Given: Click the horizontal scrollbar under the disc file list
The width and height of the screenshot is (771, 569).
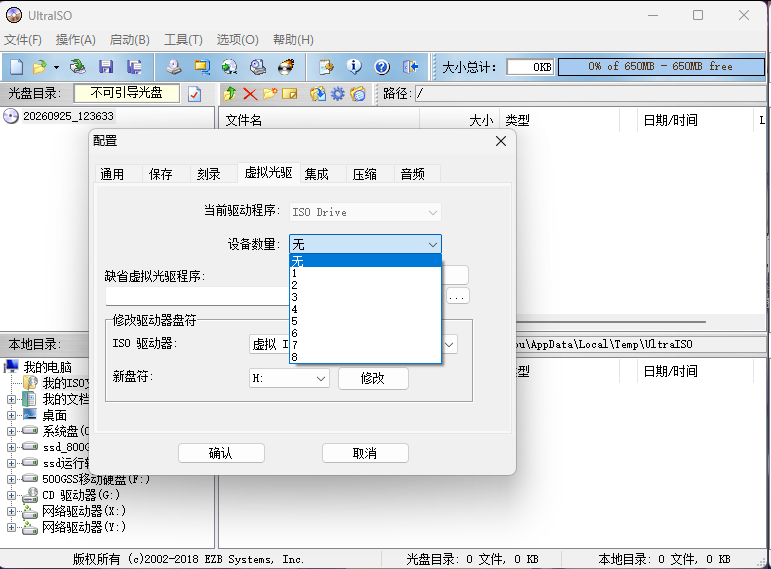Looking at the screenshot, I should (x=612, y=322).
